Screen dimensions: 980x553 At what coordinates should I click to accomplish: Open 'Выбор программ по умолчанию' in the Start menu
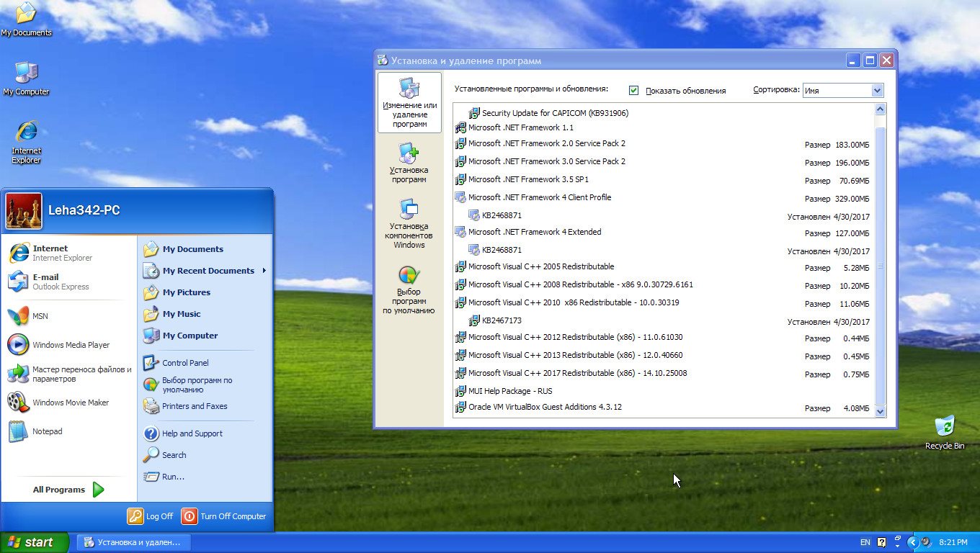pos(205,385)
